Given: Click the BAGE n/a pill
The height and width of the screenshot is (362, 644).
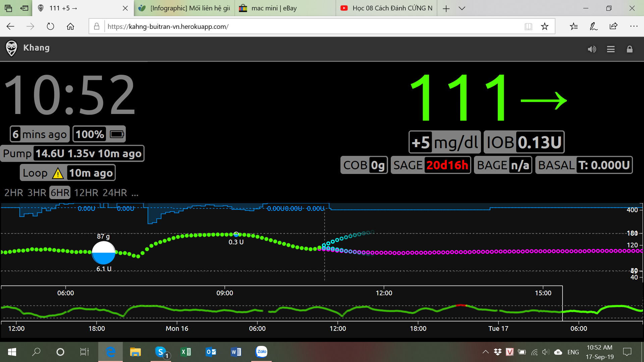Looking at the screenshot, I should (503, 165).
